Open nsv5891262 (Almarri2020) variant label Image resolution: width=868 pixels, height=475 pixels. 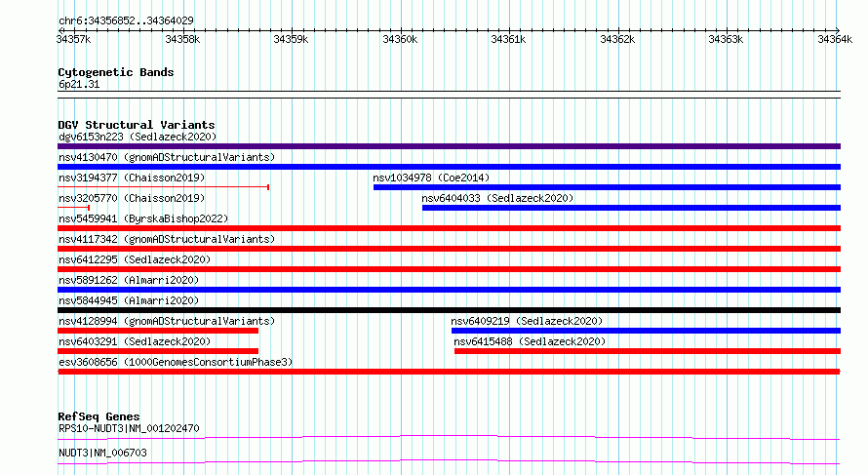point(129,280)
